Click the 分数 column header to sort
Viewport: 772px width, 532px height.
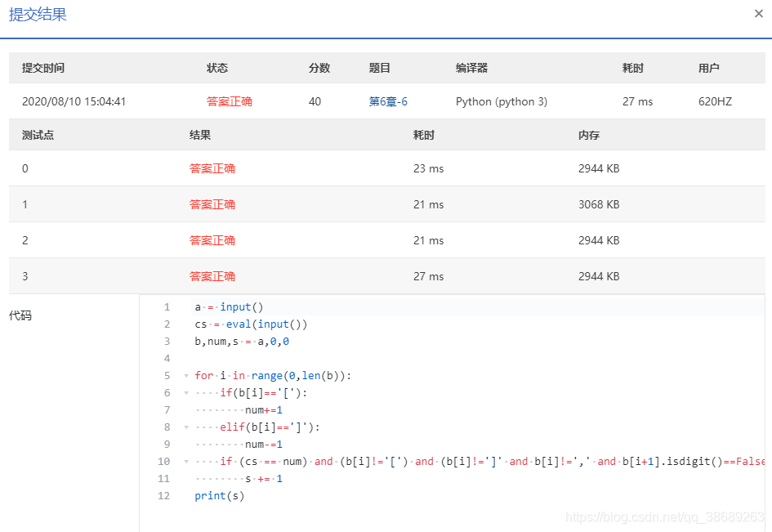tap(319, 69)
